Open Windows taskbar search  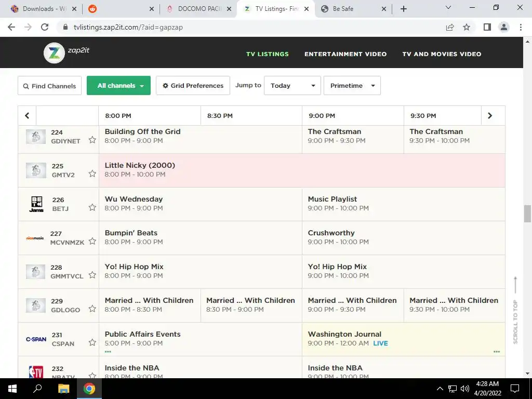point(37,389)
